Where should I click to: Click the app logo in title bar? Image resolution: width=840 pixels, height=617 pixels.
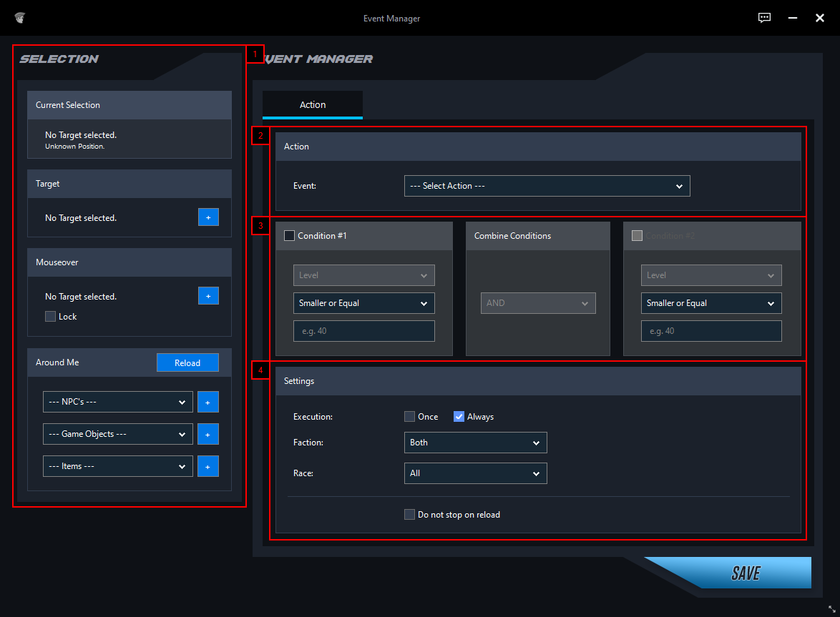point(20,18)
